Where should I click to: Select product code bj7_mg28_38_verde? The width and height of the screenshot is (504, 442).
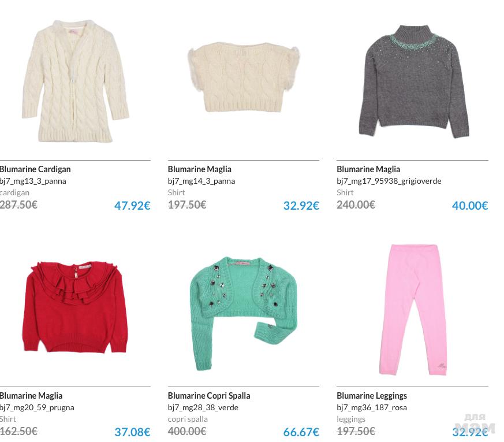(x=203, y=407)
